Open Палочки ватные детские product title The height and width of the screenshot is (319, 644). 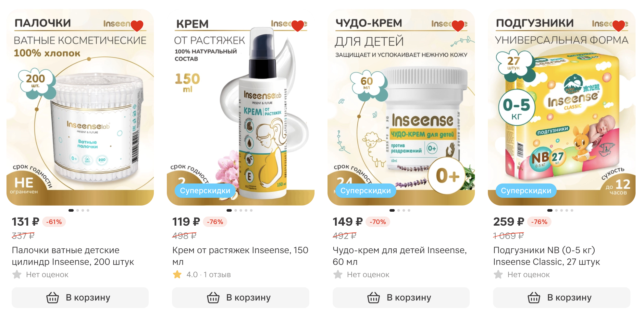(73, 256)
